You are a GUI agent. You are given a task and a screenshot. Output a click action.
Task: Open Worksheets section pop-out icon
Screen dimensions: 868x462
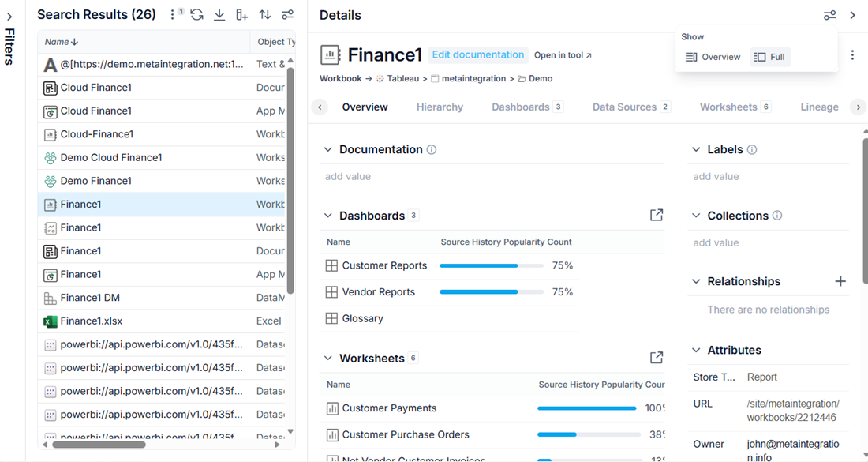point(657,357)
